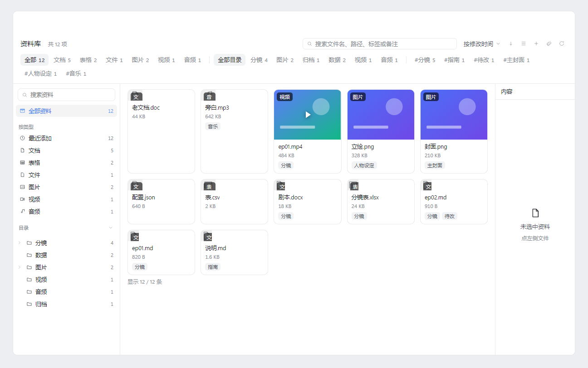Select the 图片 row under 按类型

66,187
